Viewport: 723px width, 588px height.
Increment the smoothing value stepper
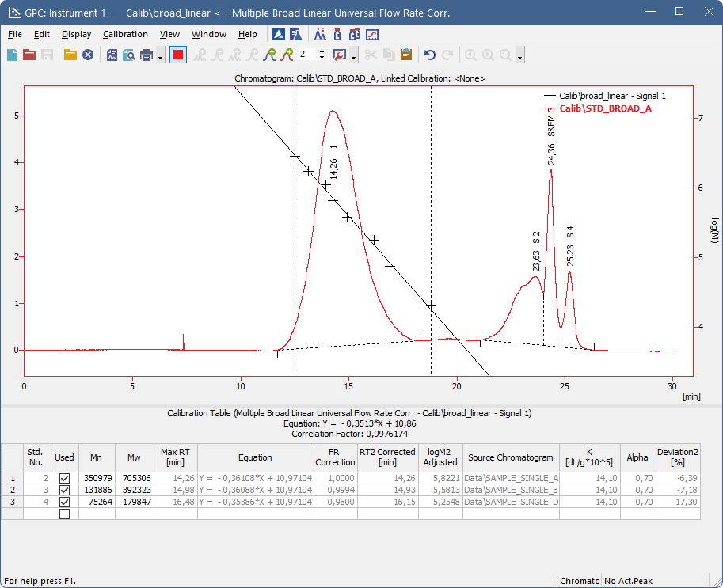coord(321,51)
